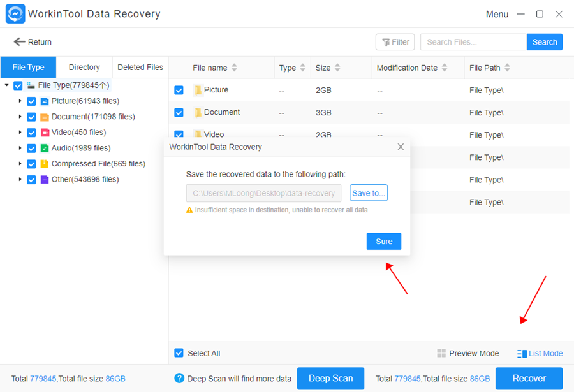Click the Preview Mode grid icon
This screenshot has height=392, width=574.
[x=441, y=353]
